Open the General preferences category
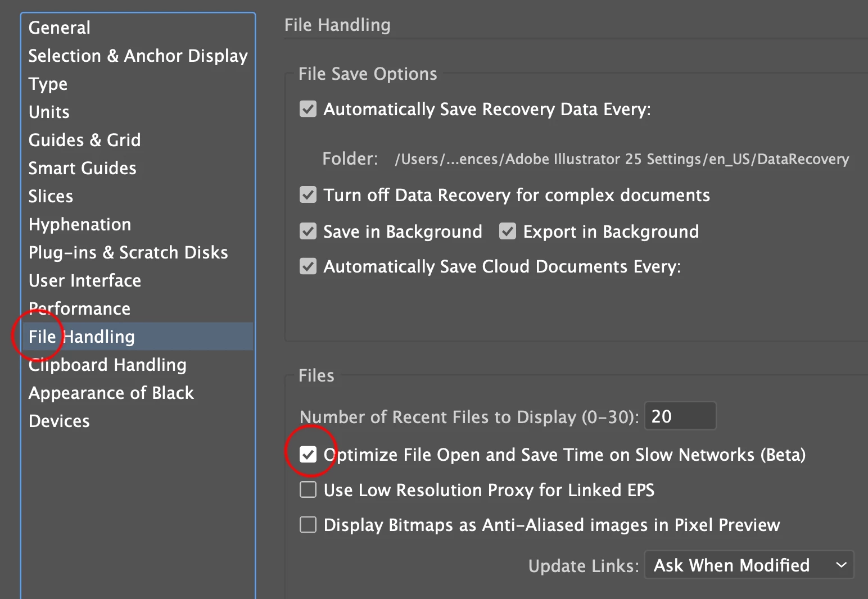868x599 pixels. tap(60, 28)
